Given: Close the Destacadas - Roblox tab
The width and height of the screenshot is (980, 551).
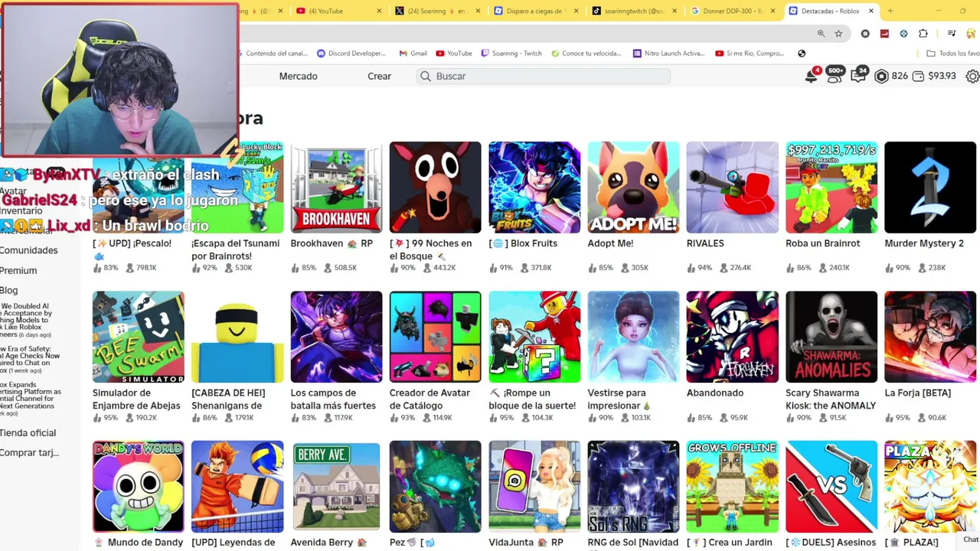Looking at the screenshot, I should coord(871,11).
